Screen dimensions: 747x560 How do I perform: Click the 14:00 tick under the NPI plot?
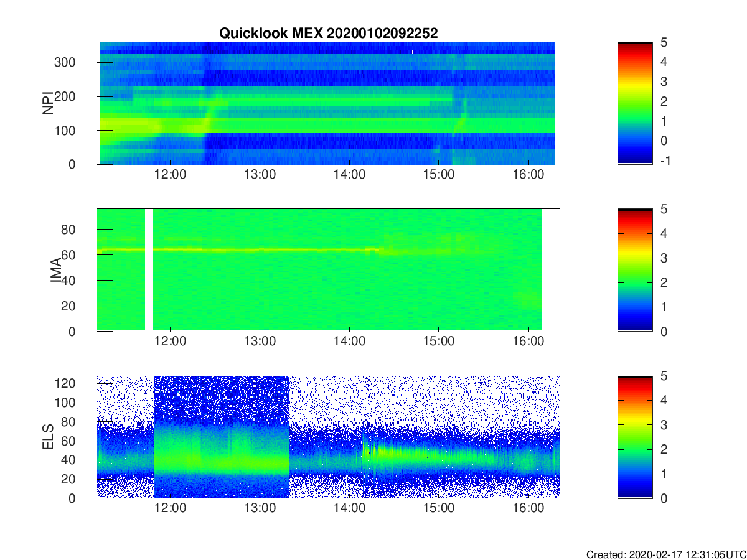(349, 175)
